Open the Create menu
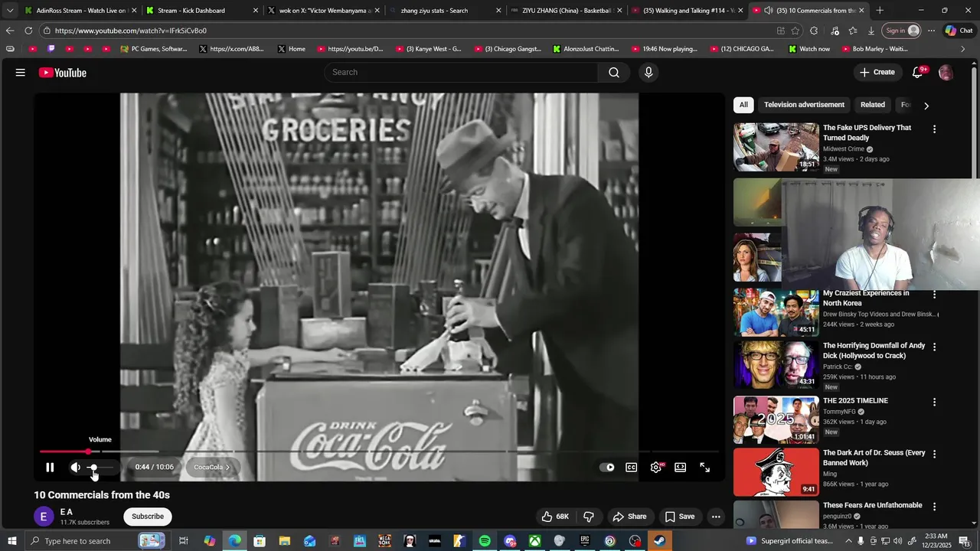This screenshot has height=551, width=980. (x=877, y=72)
